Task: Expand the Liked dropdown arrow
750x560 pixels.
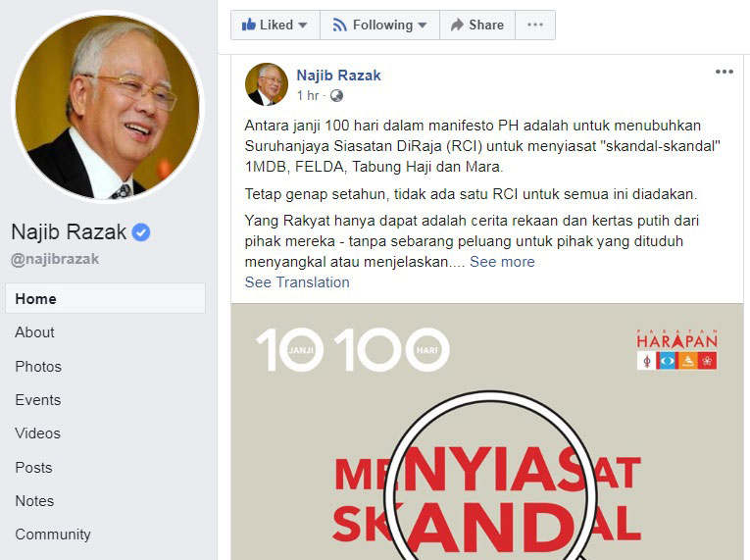Action: tap(302, 25)
